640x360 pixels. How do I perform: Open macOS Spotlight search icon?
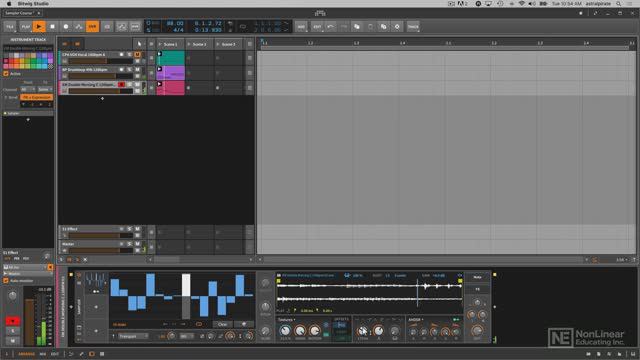click(619, 3)
